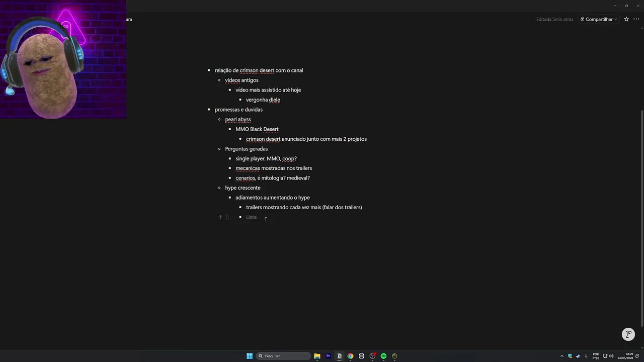Screen dimensions: 644x362
Task: Restore down the Notion window
Action: point(626,6)
